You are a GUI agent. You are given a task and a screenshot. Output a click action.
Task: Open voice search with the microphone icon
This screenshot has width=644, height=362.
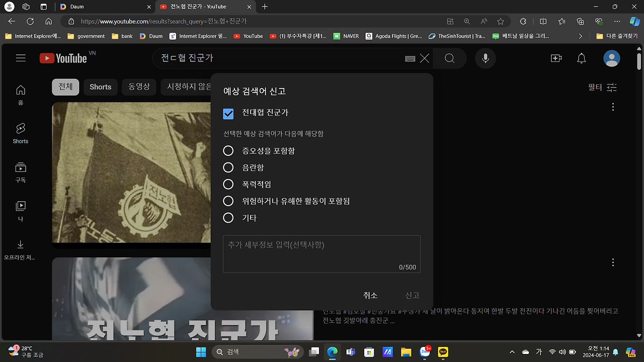click(x=485, y=58)
